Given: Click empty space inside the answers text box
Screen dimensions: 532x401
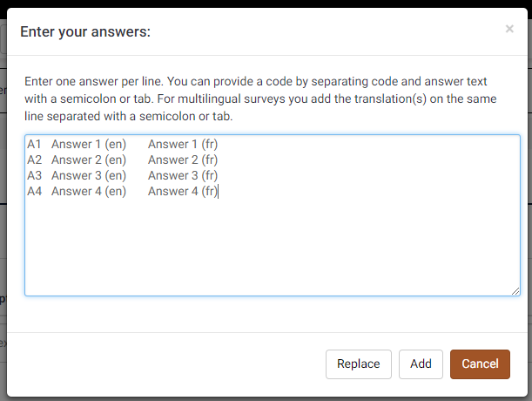Looking at the screenshot, I should pyautogui.click(x=272, y=248).
